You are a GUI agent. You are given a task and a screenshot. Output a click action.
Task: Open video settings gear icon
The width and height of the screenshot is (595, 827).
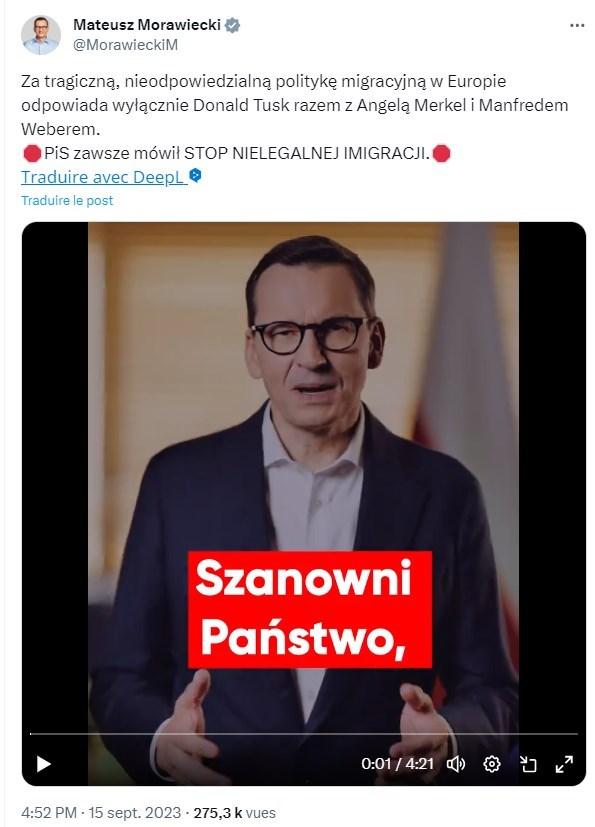(492, 764)
